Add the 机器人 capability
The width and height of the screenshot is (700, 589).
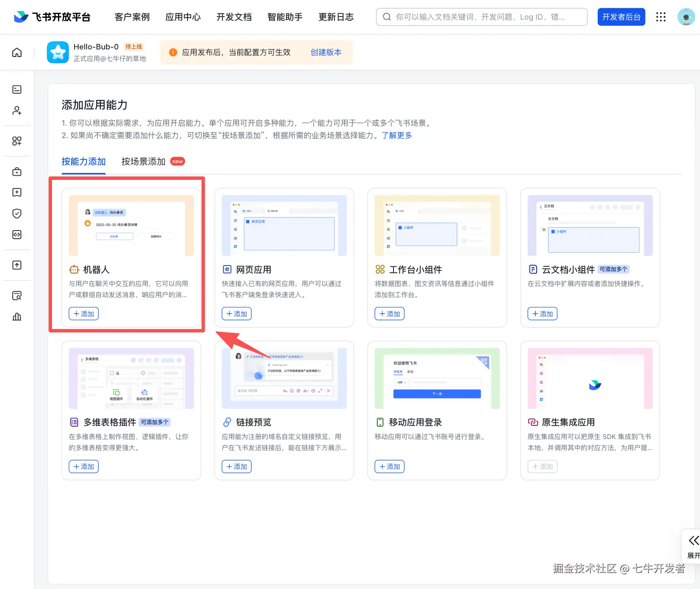84,314
